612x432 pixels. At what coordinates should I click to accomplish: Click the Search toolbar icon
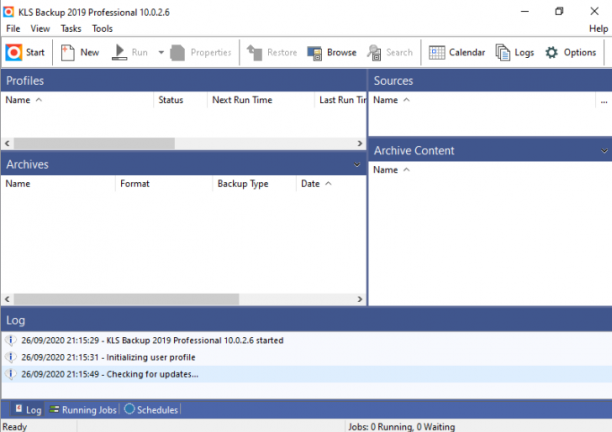(390, 52)
